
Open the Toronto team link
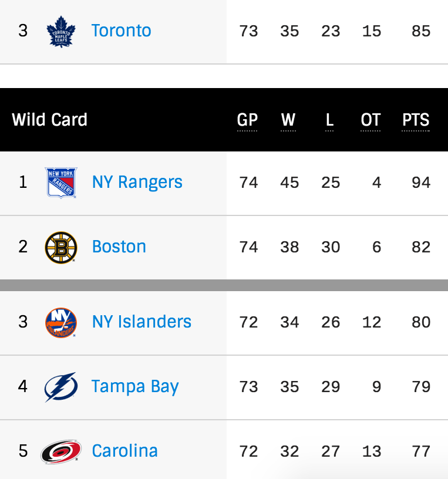pyautogui.click(x=122, y=31)
